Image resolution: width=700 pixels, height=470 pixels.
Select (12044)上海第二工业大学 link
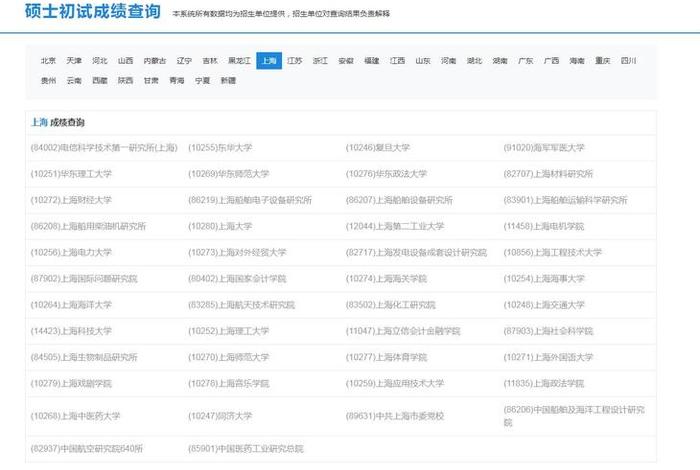pyautogui.click(x=395, y=226)
